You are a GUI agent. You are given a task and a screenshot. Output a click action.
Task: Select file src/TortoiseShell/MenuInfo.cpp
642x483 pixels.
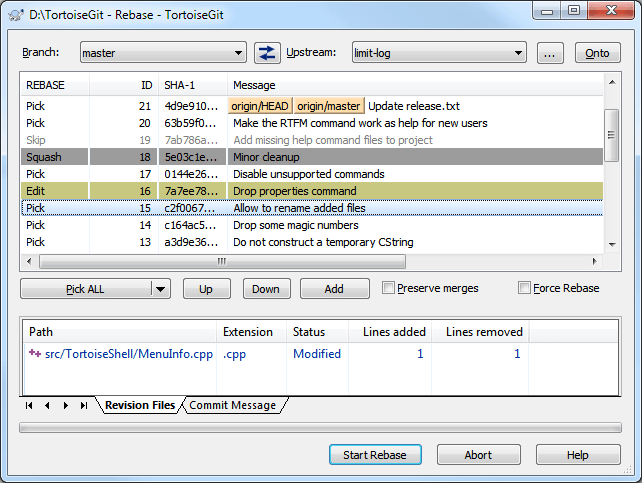pyautogui.click(x=129, y=354)
